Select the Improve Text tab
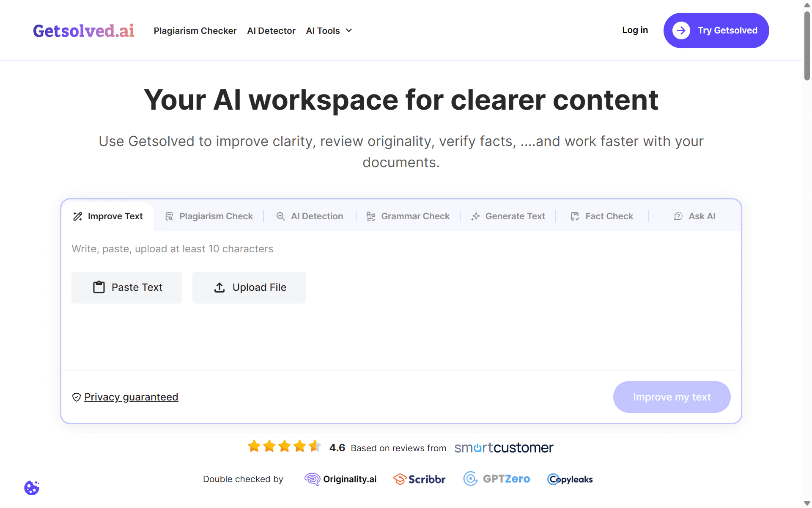Screen dimensions: 812x508 click(108, 216)
